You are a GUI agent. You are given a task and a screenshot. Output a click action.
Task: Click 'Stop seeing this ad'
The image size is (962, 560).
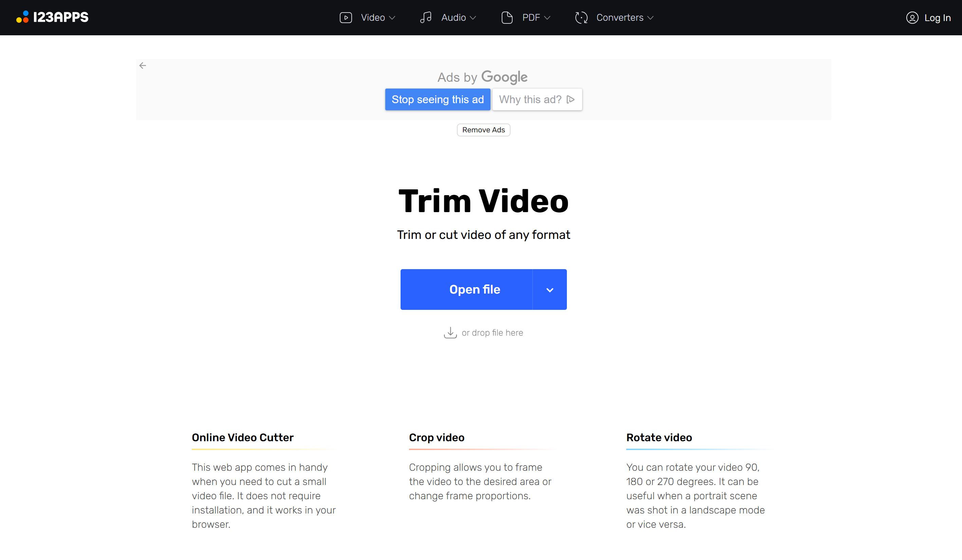coord(438,99)
